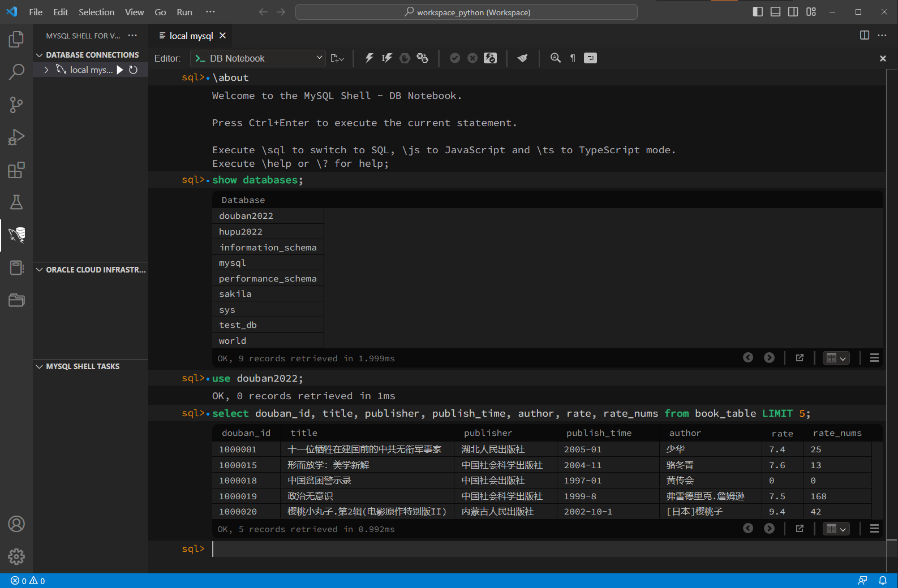The width and height of the screenshot is (898, 588).
Task: Close the editor toolbar with X
Action: [x=883, y=58]
